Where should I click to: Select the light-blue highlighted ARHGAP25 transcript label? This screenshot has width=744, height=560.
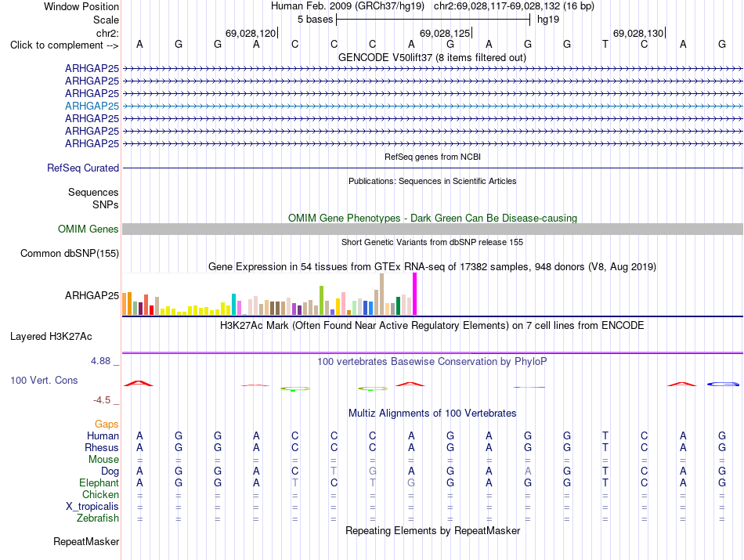coord(92,106)
